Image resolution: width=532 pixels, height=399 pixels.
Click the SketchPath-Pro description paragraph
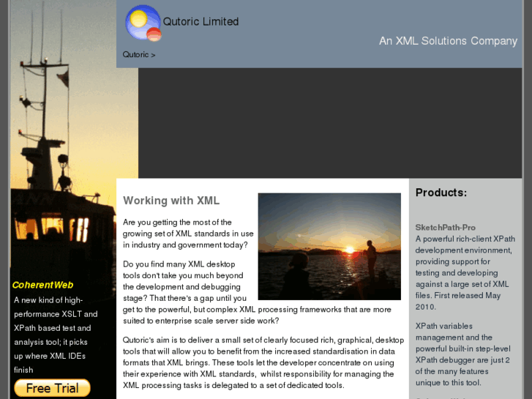pos(465,272)
